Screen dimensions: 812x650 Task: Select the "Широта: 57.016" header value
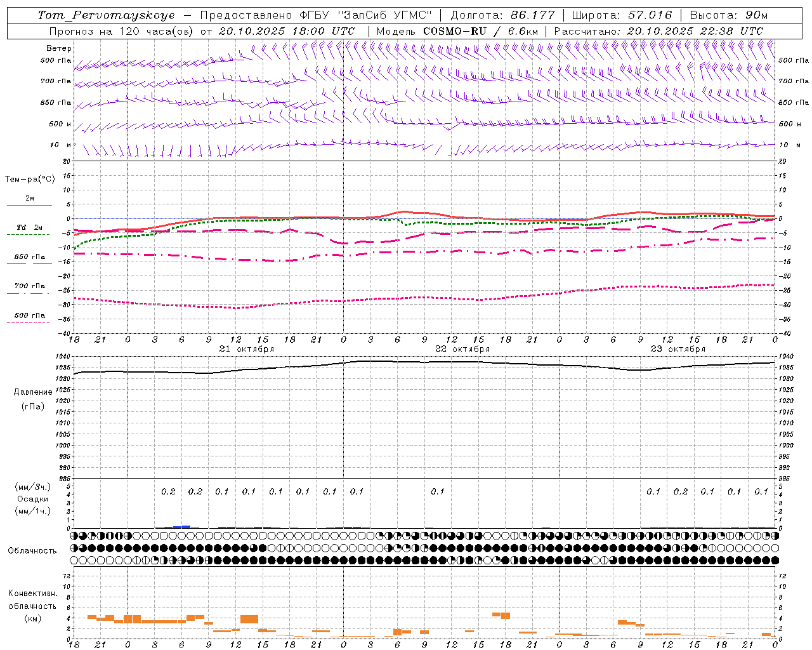coord(622,15)
